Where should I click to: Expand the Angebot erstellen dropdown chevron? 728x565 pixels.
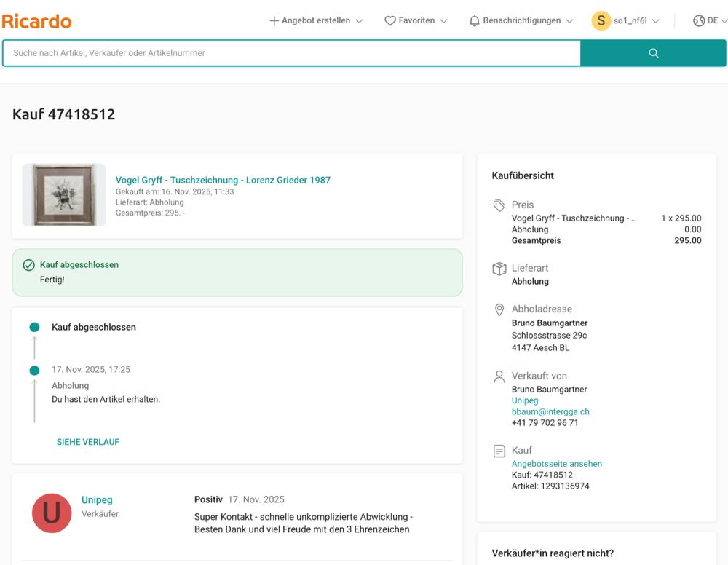click(x=359, y=21)
